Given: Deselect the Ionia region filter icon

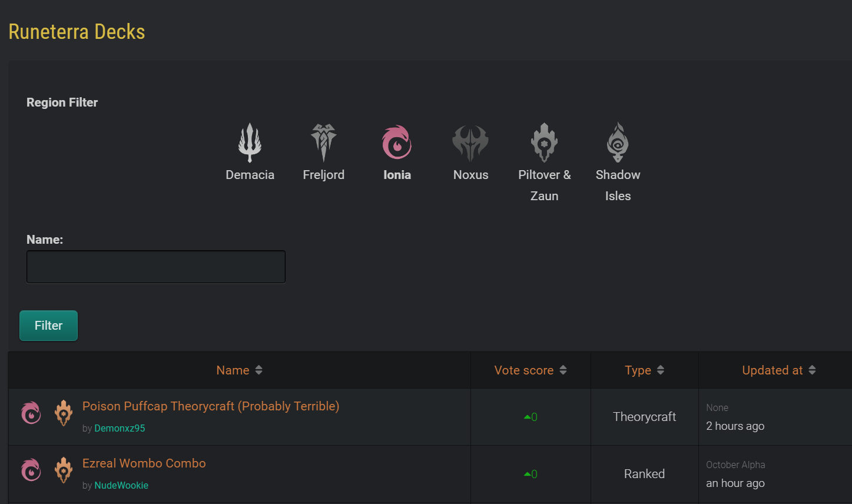Looking at the screenshot, I should click(397, 142).
